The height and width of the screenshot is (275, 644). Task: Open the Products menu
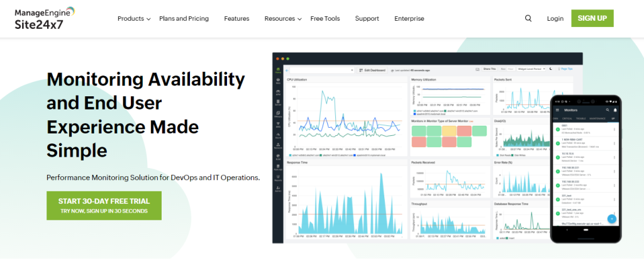[131, 18]
